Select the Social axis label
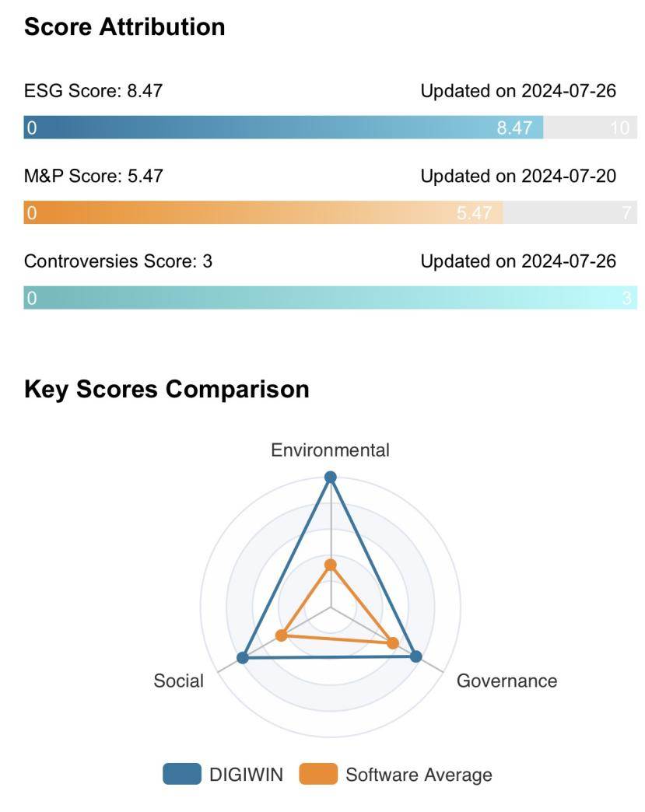The height and width of the screenshot is (812, 645). click(179, 681)
